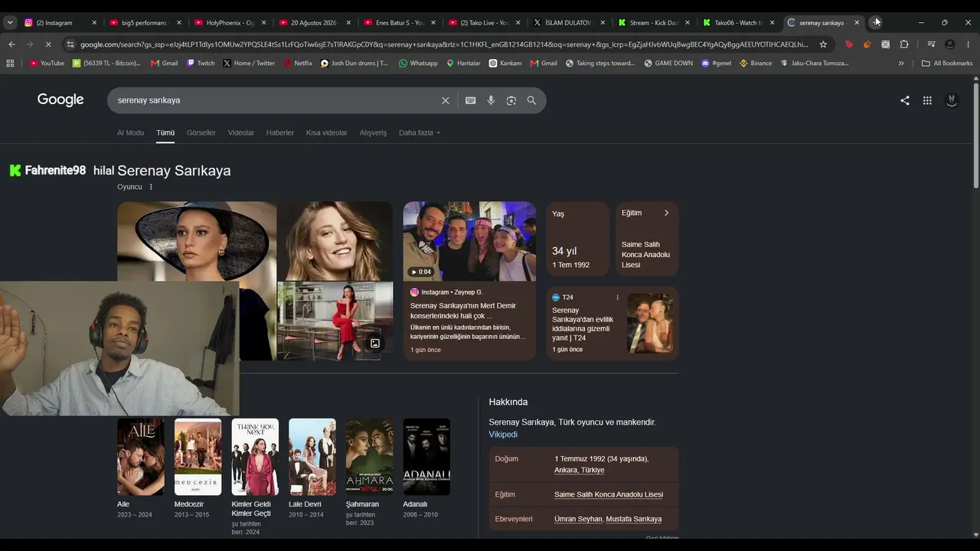980x551 pixels.
Task: Open the Chrome extensions puzzle menu
Action: pyautogui.click(x=904, y=44)
